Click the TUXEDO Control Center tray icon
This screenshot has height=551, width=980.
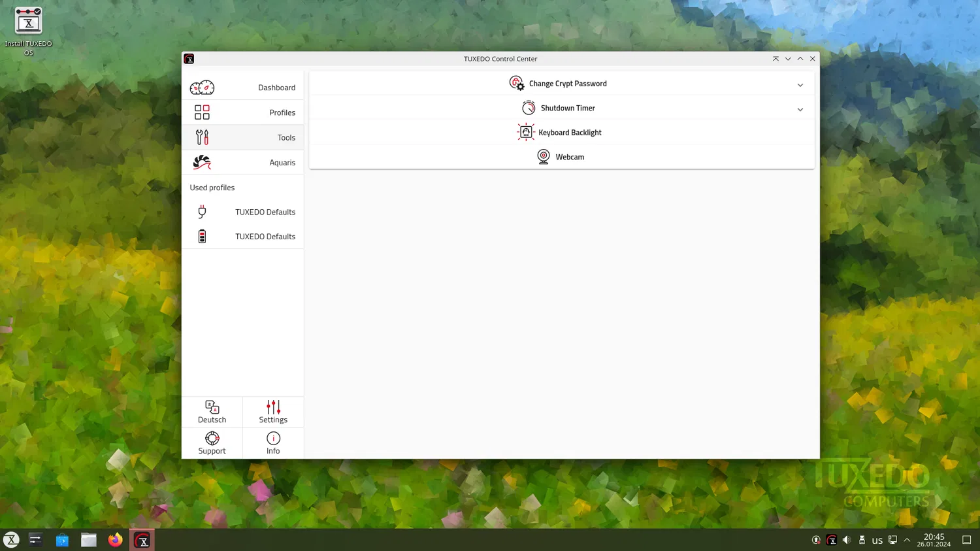click(x=831, y=540)
